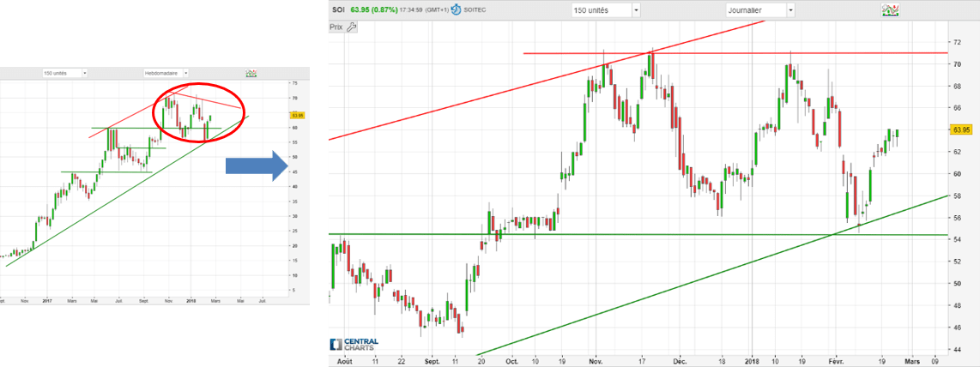The image size is (980, 367).
Task: Click the SOI ticker symbol
Action: pos(337,10)
